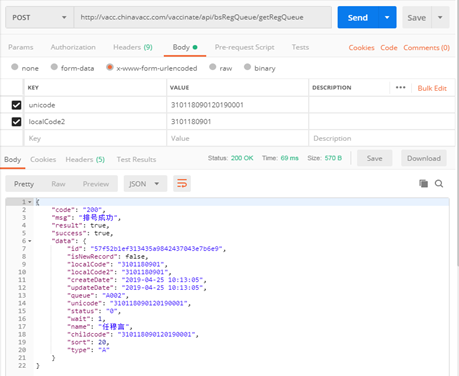Click the Bulk Edit link

(432, 88)
